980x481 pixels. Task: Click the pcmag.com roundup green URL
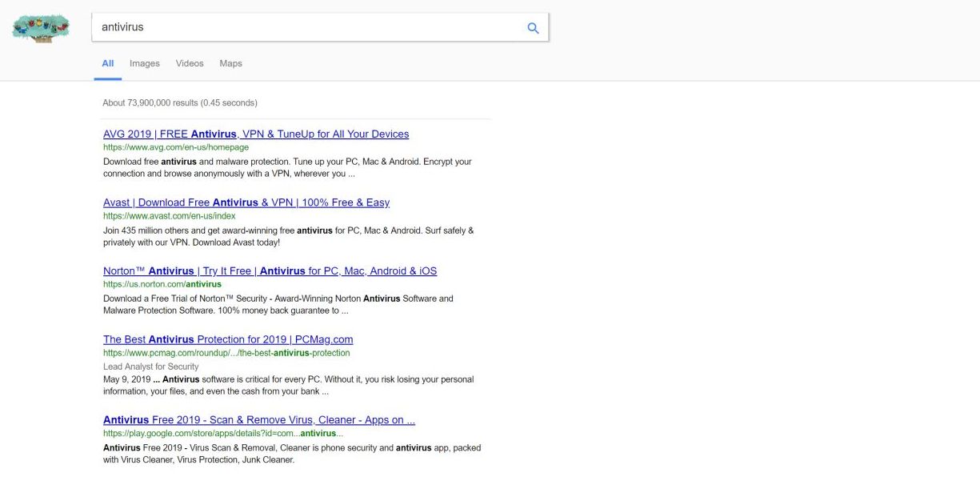click(226, 353)
